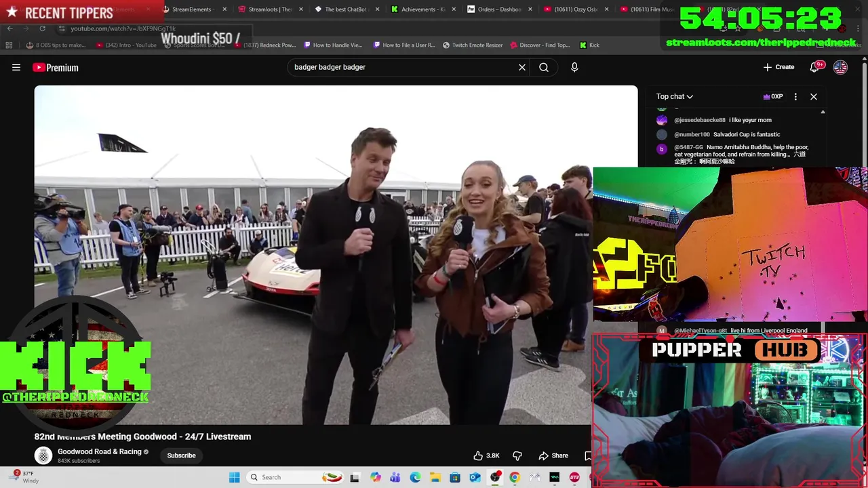Open the Twitch Emote Resizer bookmark
Screen dimensions: 868x488
click(473, 45)
